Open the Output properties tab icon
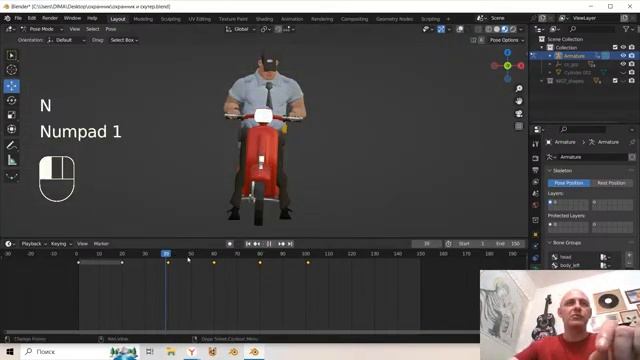 click(536, 170)
